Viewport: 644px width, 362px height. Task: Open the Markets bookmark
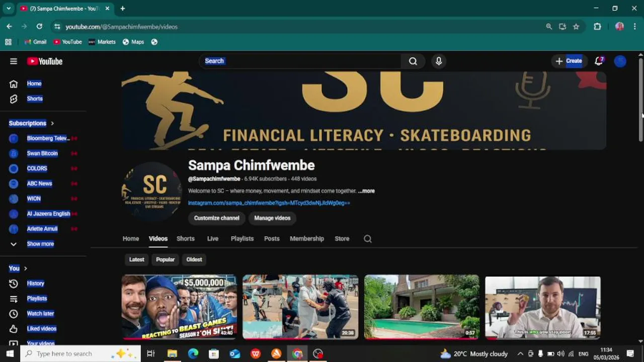(102, 42)
